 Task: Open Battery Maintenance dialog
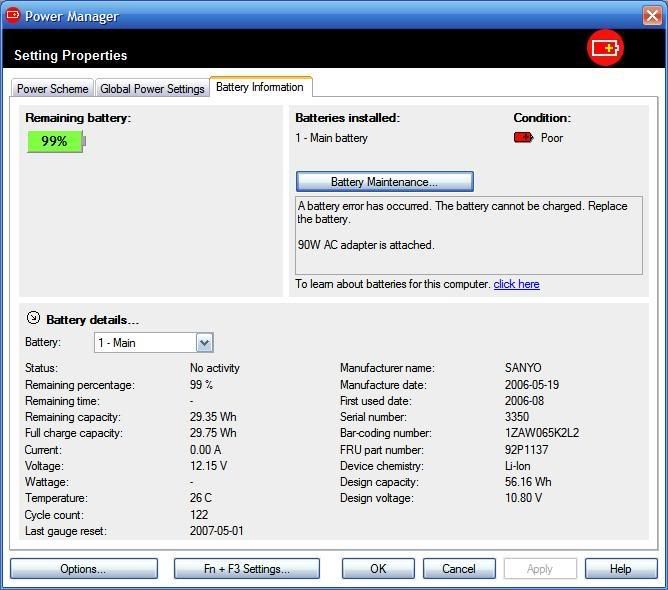click(x=384, y=182)
